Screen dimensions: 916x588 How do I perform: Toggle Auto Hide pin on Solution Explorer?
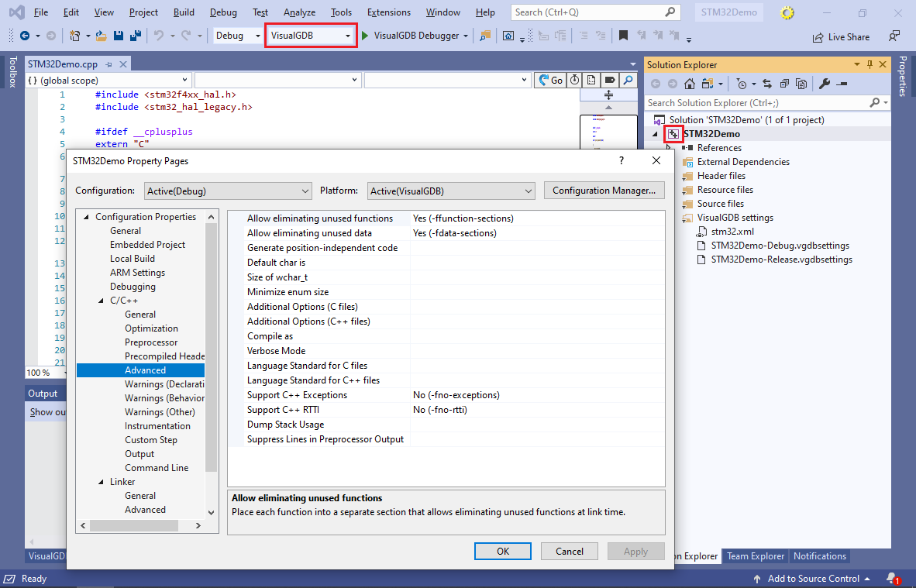pyautogui.click(x=870, y=64)
